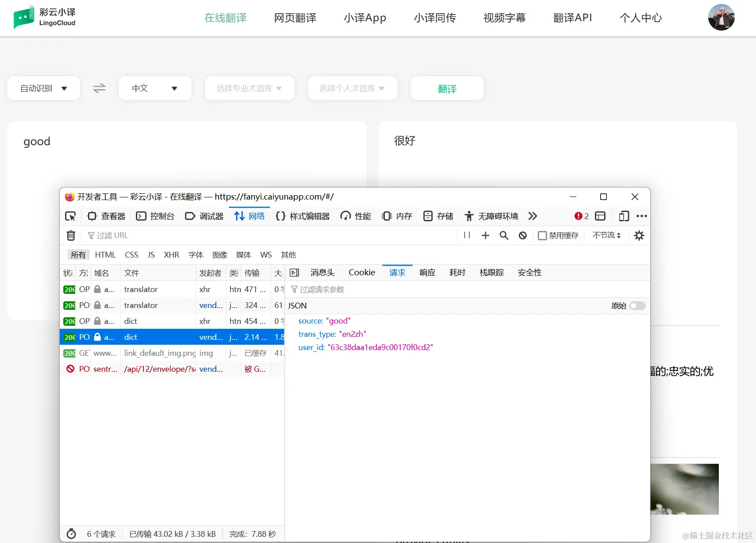
Task: Click the performance analysis stopwatch icon
Action: tap(71, 534)
